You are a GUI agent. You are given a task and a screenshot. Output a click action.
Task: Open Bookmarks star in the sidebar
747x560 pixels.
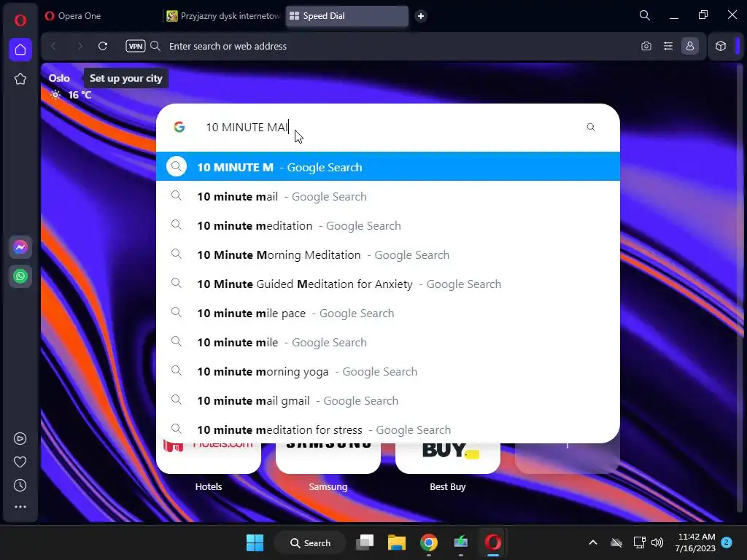20,79
